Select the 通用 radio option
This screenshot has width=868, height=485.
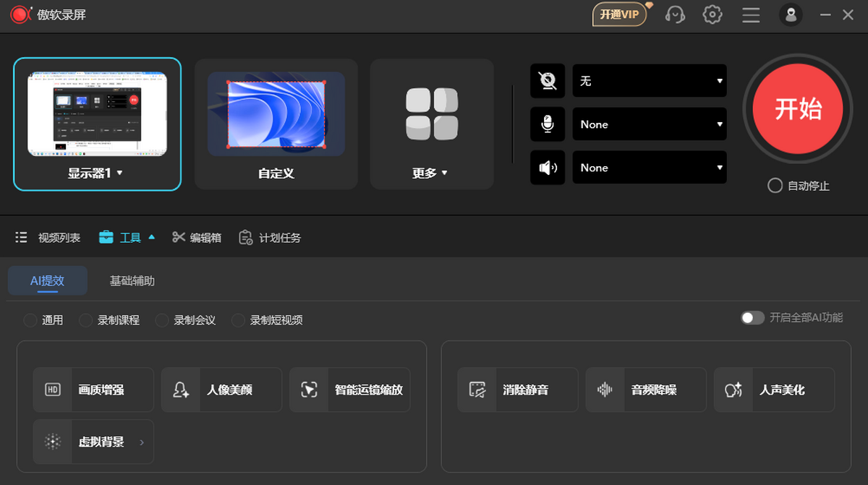tap(30, 320)
